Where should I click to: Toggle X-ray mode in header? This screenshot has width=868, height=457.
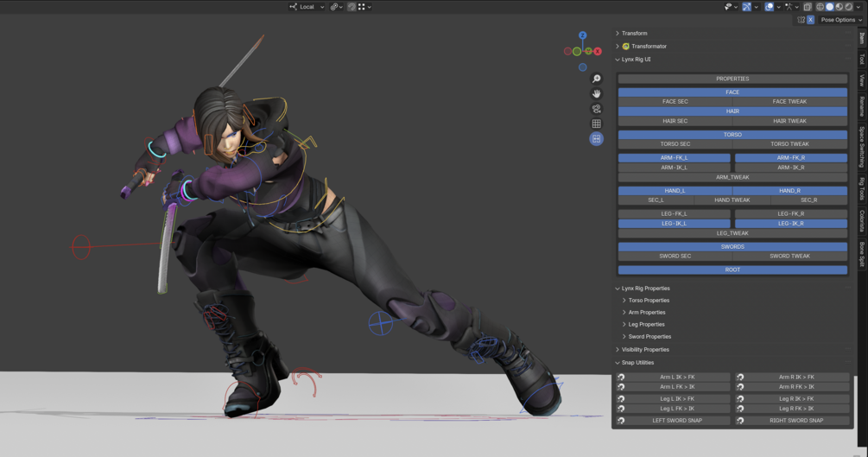(x=808, y=7)
